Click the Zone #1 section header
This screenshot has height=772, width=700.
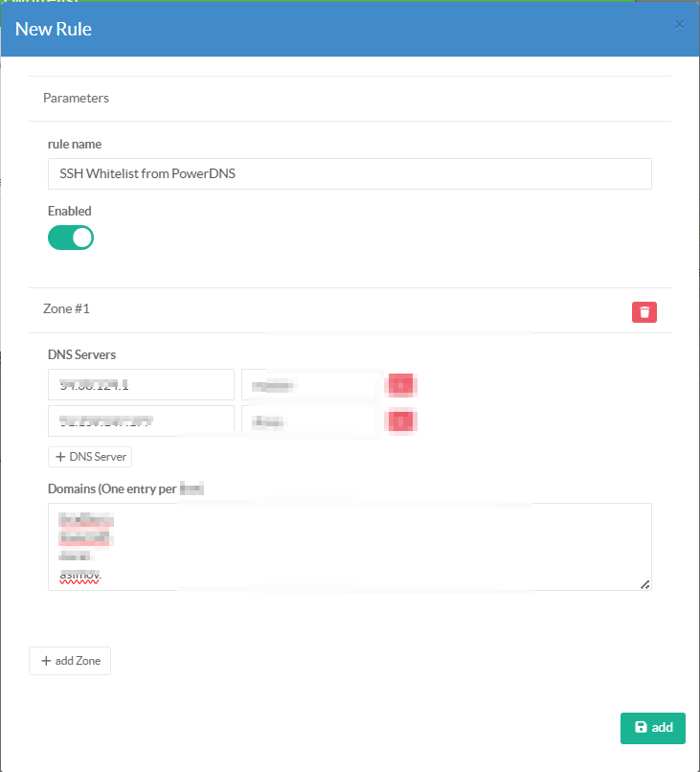click(x=67, y=309)
